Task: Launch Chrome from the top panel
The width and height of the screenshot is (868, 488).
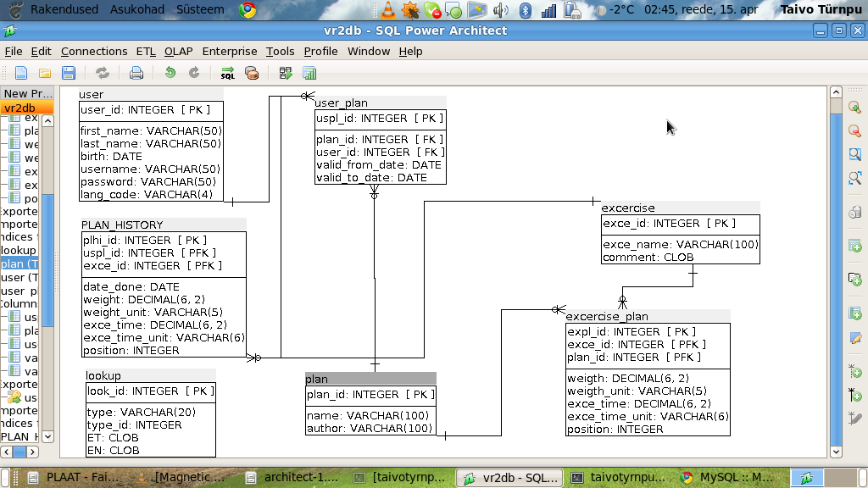Action: (x=248, y=10)
